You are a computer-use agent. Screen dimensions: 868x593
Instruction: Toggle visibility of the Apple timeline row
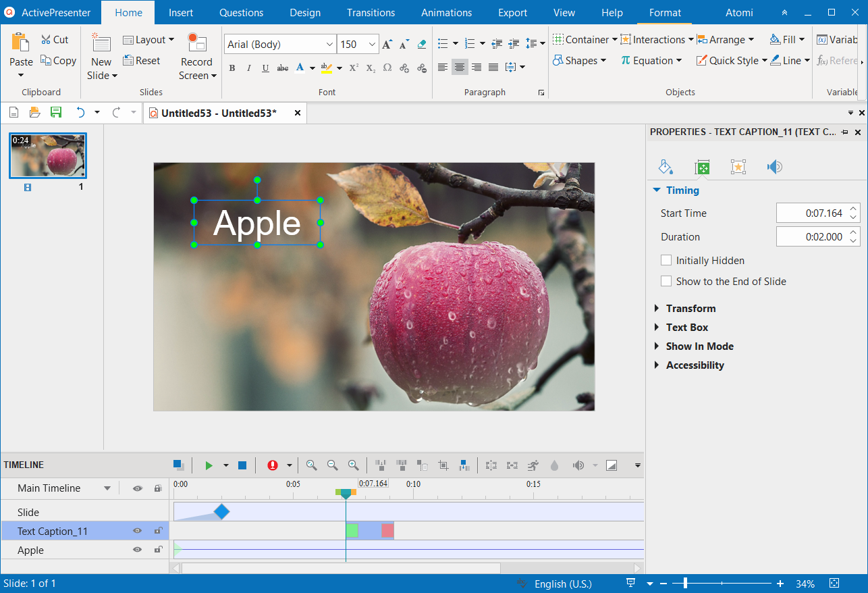[x=138, y=550]
